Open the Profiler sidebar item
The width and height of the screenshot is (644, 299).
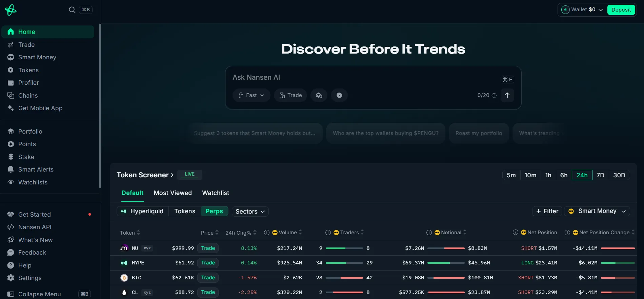[x=47, y=83]
